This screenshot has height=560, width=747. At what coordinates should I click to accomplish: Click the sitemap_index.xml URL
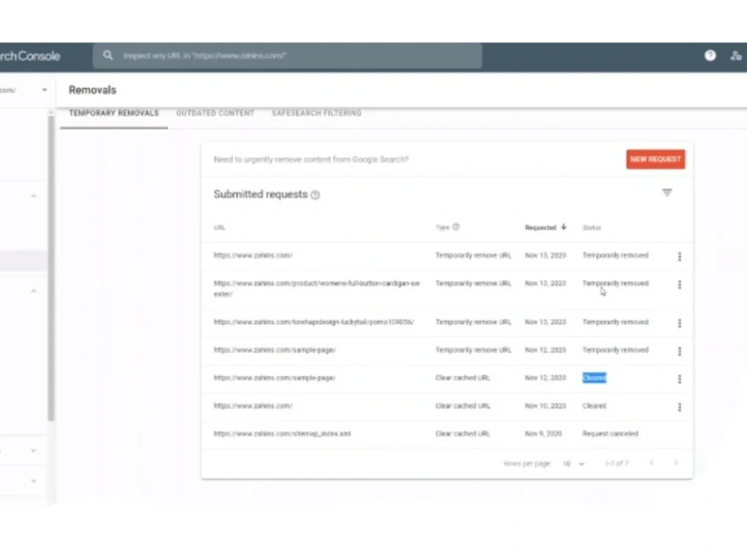(282, 434)
